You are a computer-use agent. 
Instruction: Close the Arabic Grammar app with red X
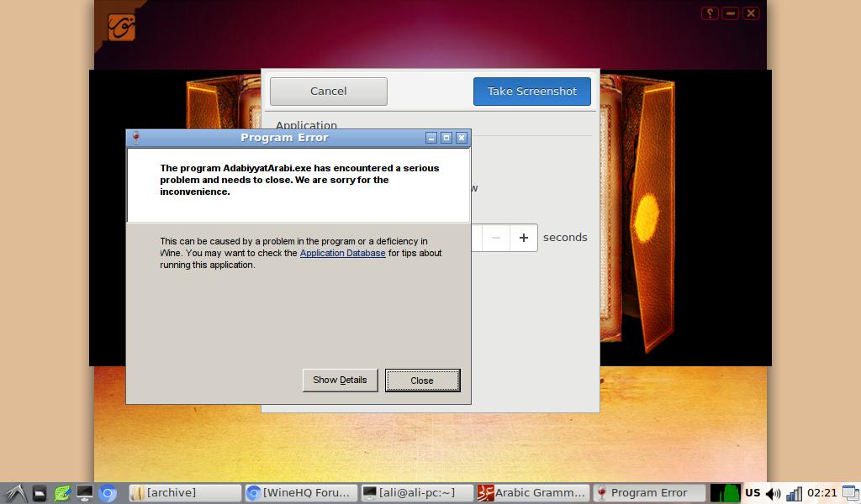point(751,13)
